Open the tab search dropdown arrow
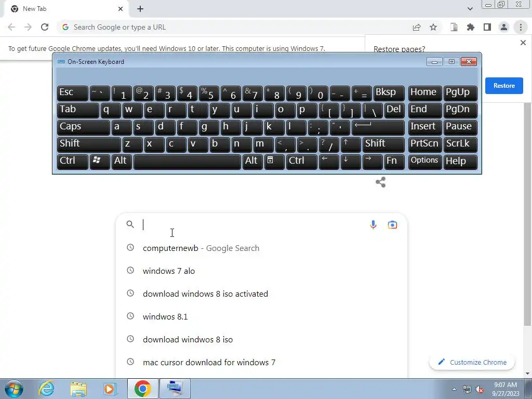 click(470, 9)
